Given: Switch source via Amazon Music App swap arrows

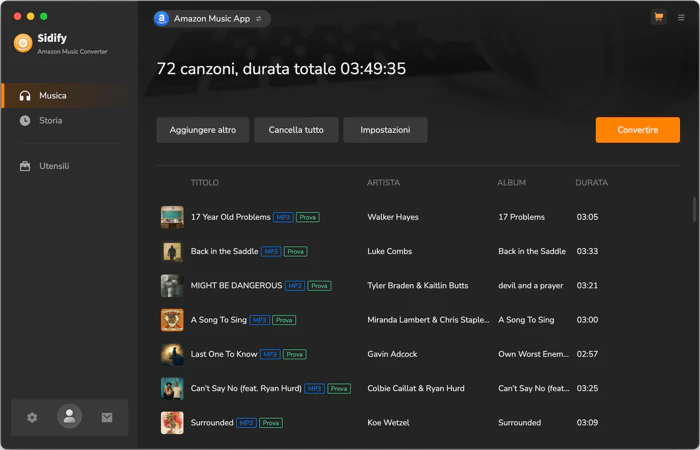Looking at the screenshot, I should (258, 19).
